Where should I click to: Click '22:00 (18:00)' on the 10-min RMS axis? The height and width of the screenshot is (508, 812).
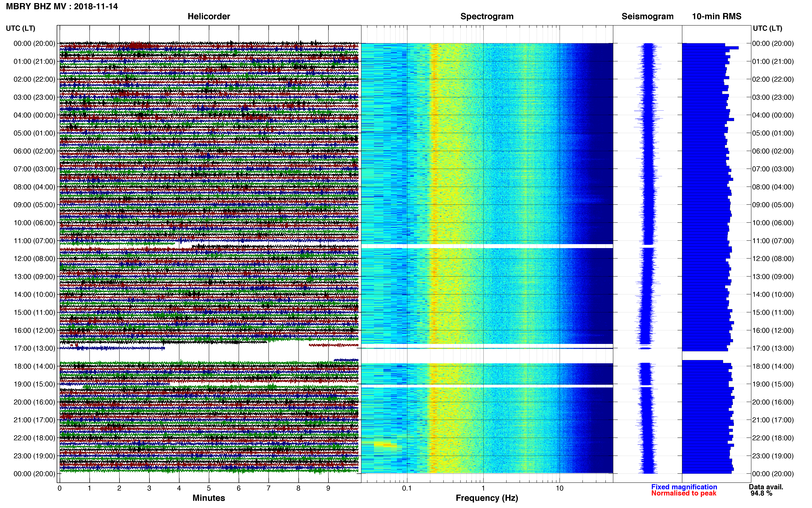(773, 438)
